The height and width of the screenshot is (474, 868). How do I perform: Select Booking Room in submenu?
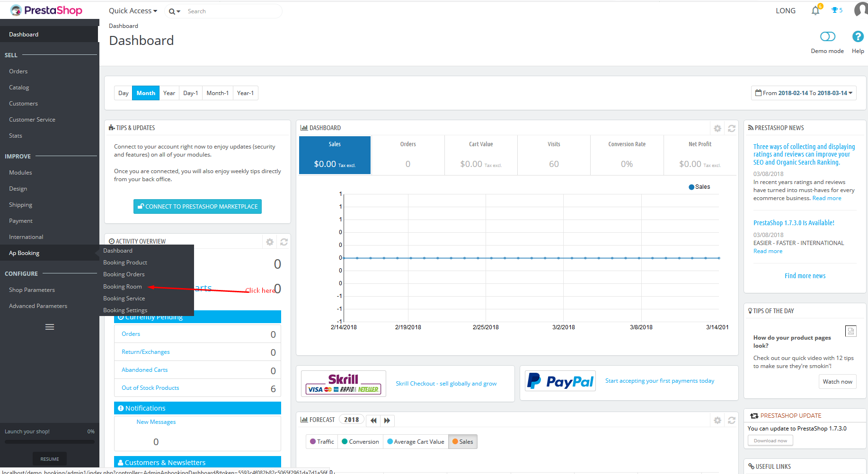pyautogui.click(x=123, y=287)
